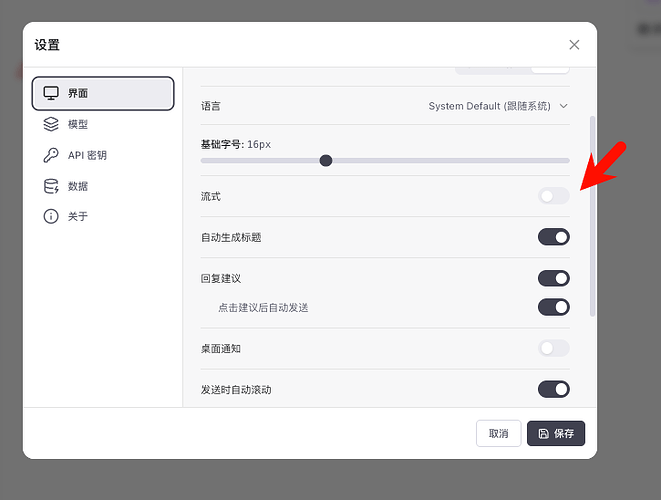
Task: Click the key icon beside API 密钥
Action: coord(51,155)
